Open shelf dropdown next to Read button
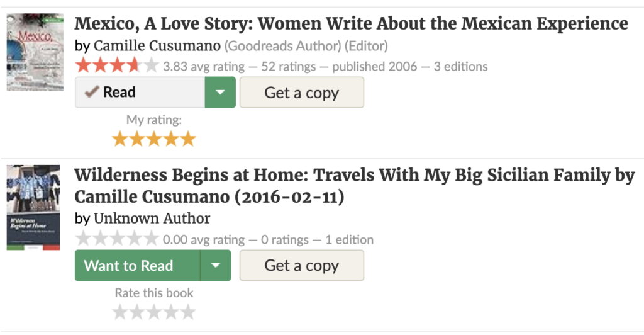Viewport: 644px width, 335px height. [x=220, y=93]
